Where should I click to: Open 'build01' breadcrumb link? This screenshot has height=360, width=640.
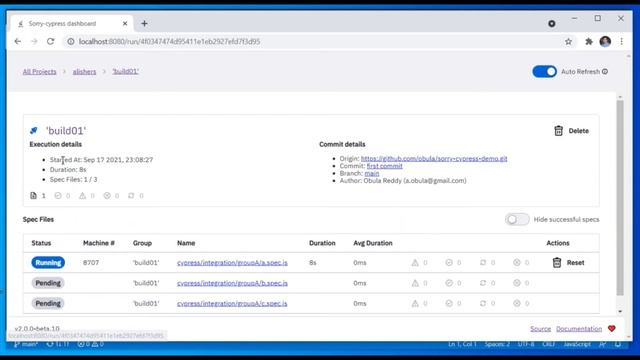(126, 71)
